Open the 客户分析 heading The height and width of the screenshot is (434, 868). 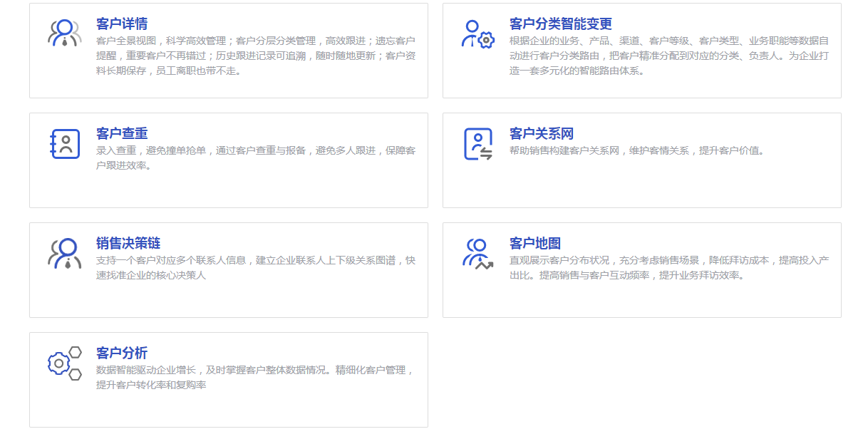(122, 353)
